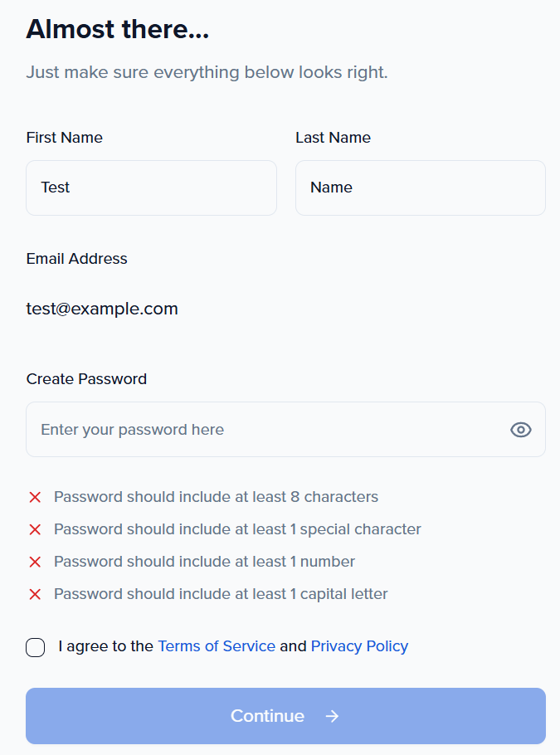Focus the Last Name field containing Name
This screenshot has width=560, height=755.
coord(420,188)
